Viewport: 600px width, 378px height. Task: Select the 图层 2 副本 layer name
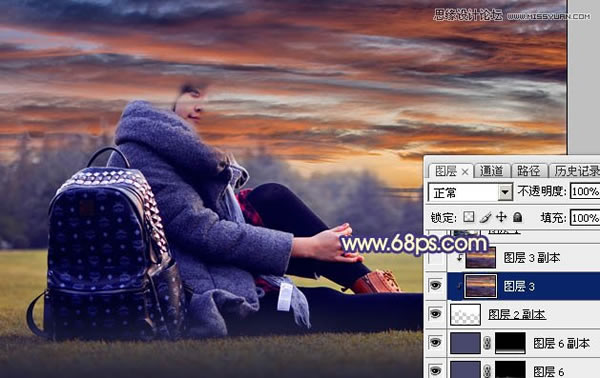[517, 314]
